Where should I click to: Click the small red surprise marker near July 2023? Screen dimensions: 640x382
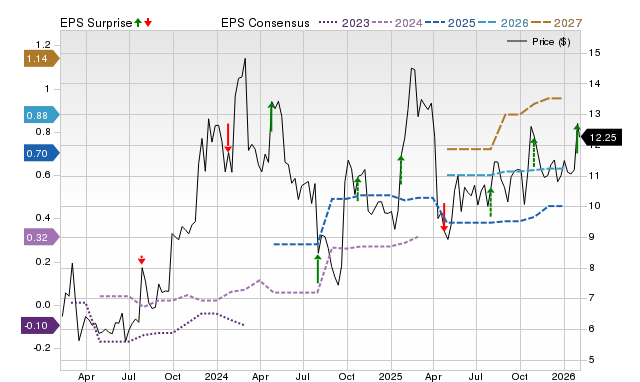click(x=141, y=260)
